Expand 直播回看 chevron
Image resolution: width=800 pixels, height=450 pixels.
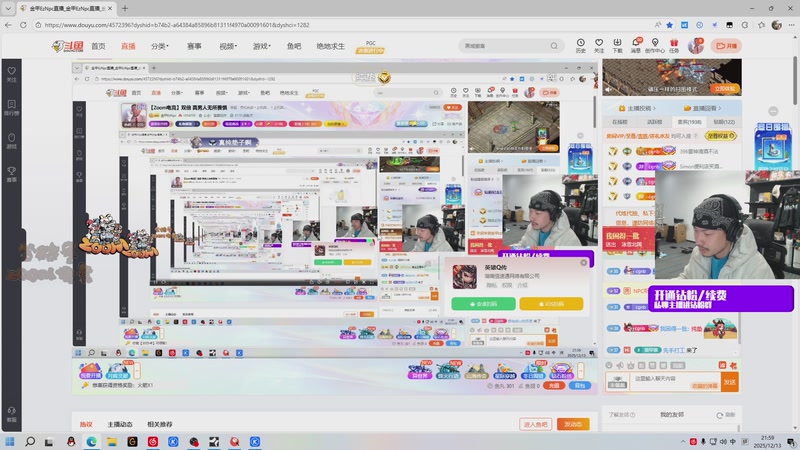click(x=719, y=108)
